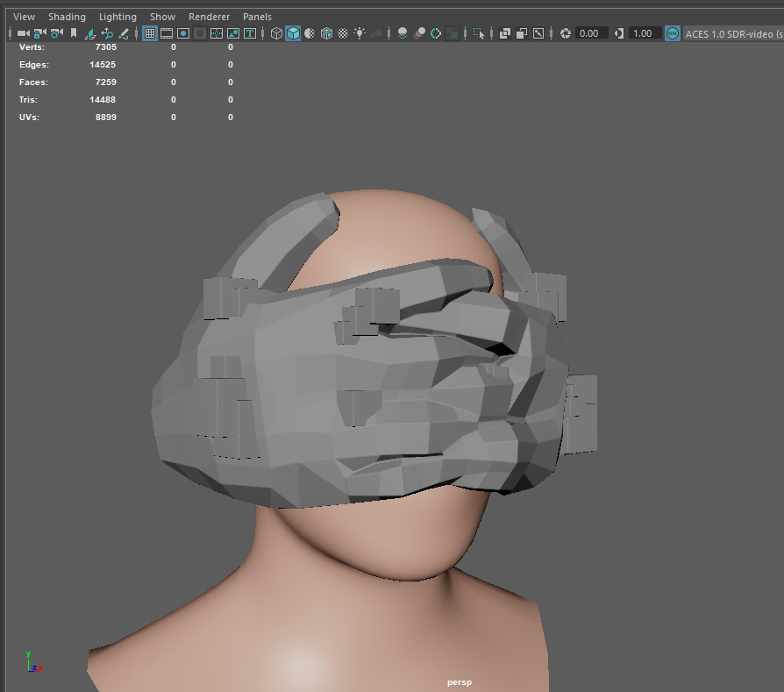Toggle the X-Ray icon
Viewport: 784px width, 692px height.
click(x=504, y=33)
